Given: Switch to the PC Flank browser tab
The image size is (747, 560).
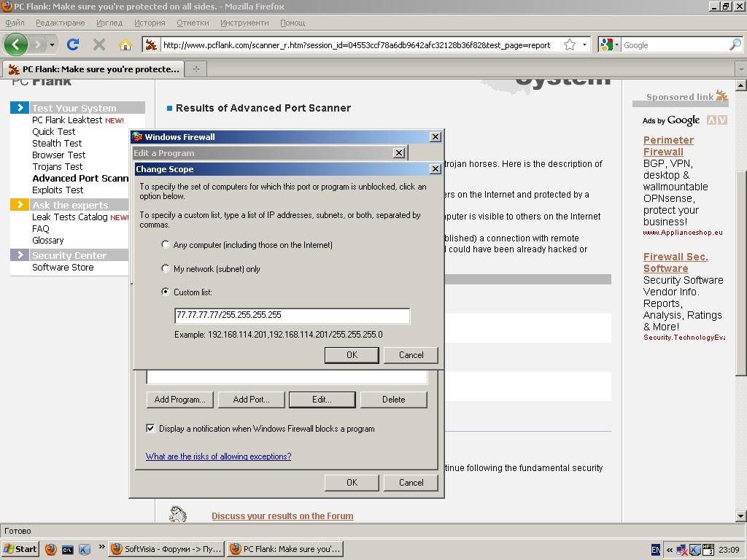Looking at the screenshot, I should tap(94, 69).
